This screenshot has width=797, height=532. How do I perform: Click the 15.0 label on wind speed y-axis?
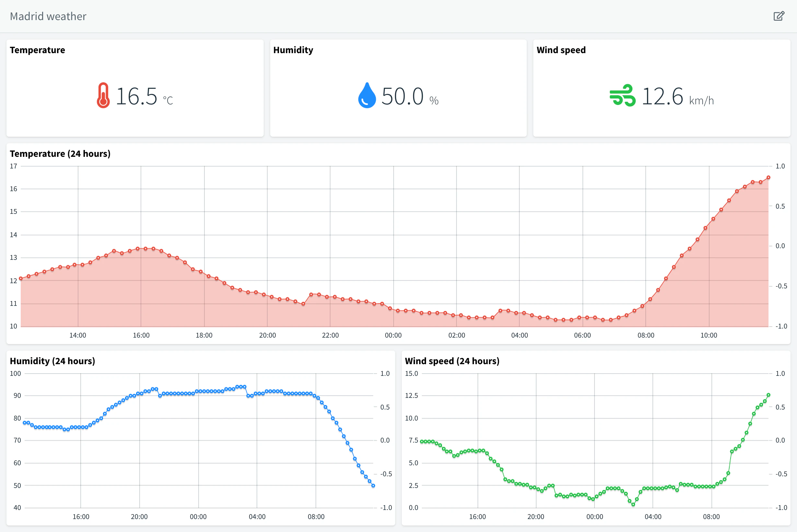tap(411, 374)
